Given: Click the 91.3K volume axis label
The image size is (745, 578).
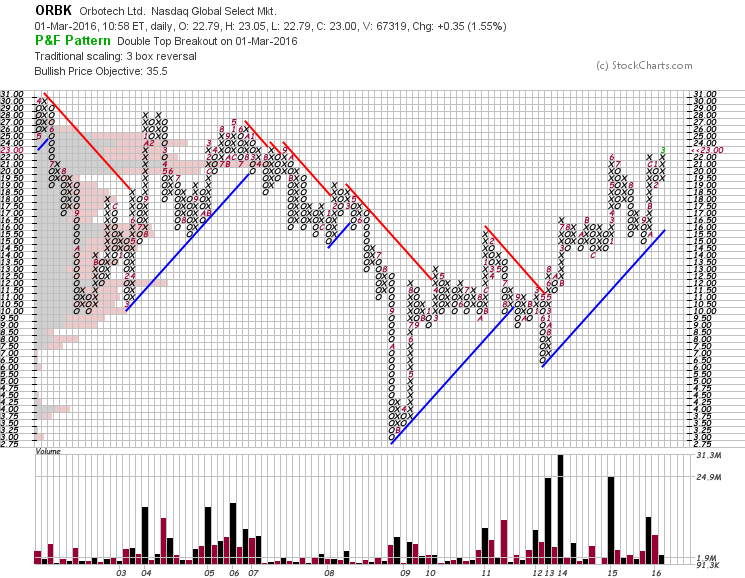Looking at the screenshot, I should click(x=707, y=565).
